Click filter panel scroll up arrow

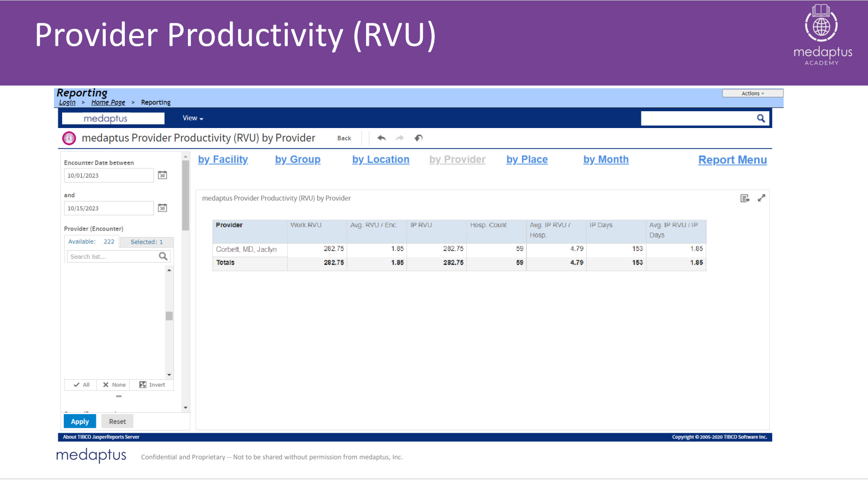tap(185, 157)
